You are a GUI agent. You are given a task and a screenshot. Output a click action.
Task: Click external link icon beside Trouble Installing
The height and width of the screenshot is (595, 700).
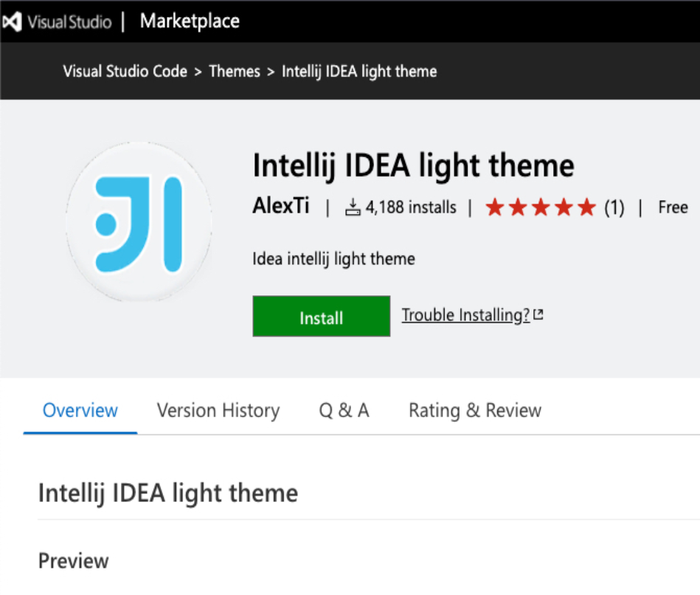click(538, 315)
